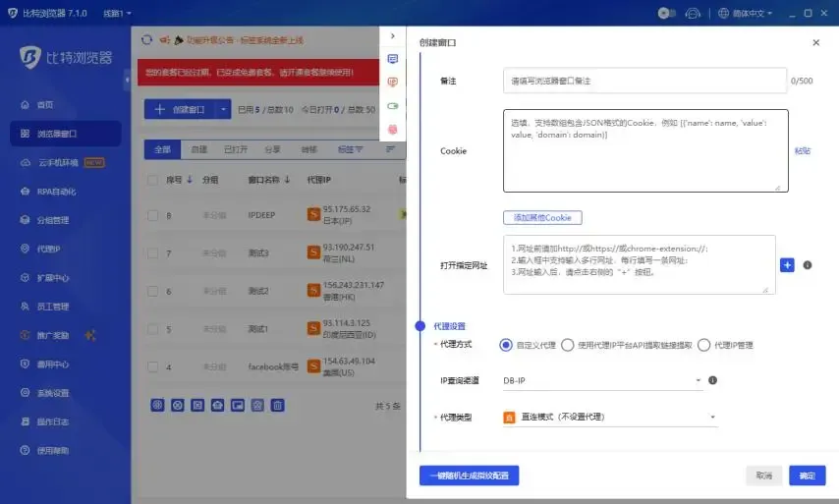The width and height of the screenshot is (839, 504).
Task: Open 系统设置 system settings
Action: (45, 393)
